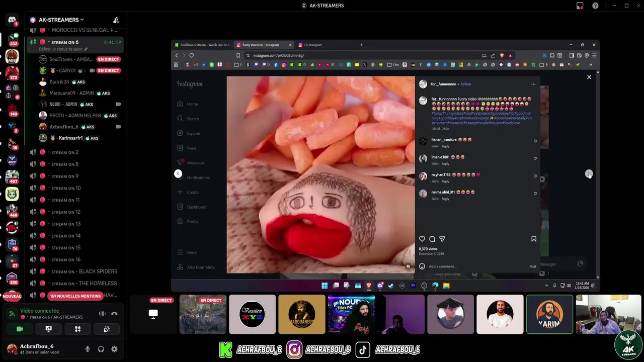Open the invite members icon beside AK-STREAMERS
644x362 pixels.
(x=116, y=20)
